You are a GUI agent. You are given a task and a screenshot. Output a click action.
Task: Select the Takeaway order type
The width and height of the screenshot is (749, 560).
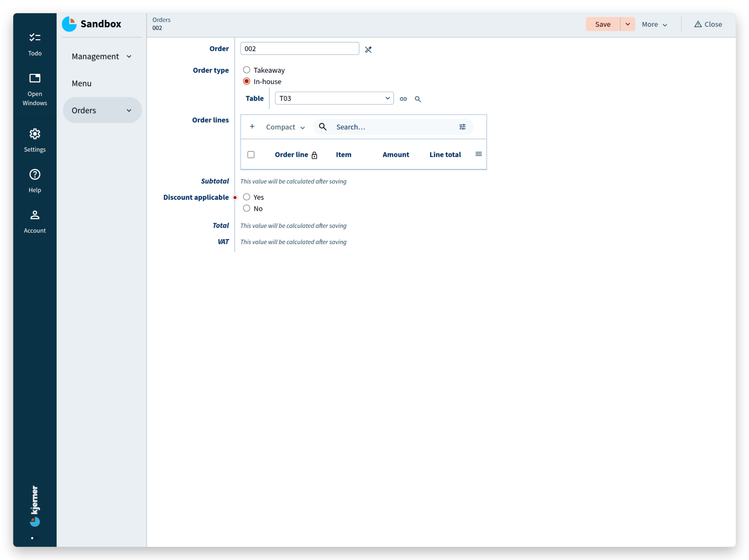click(247, 70)
